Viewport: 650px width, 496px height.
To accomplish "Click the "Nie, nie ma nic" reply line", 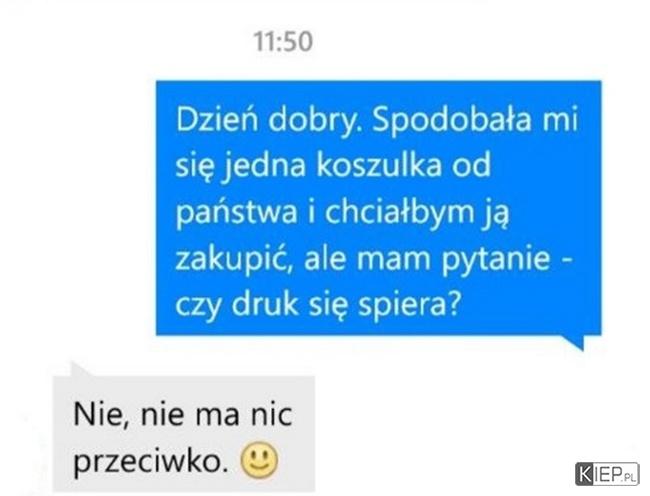I will (x=183, y=415).
